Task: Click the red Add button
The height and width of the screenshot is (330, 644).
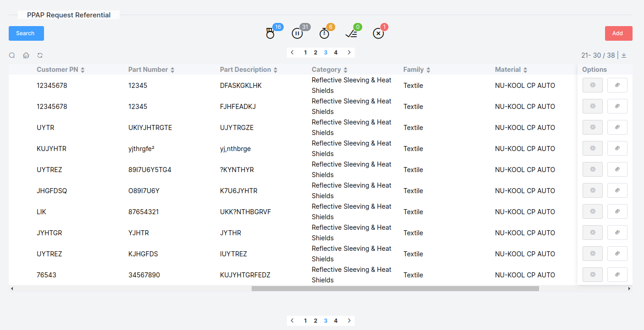Action: [x=618, y=33]
